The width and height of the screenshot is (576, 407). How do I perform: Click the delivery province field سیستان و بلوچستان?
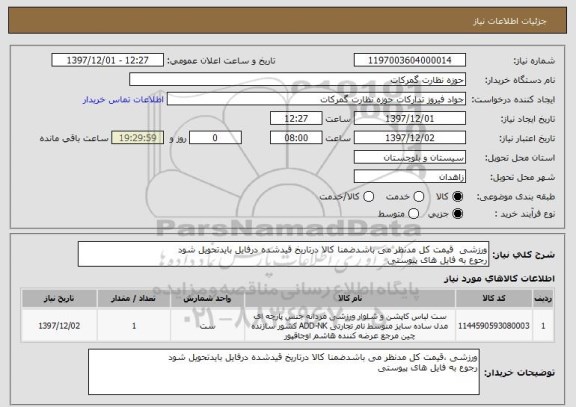tap(410, 157)
